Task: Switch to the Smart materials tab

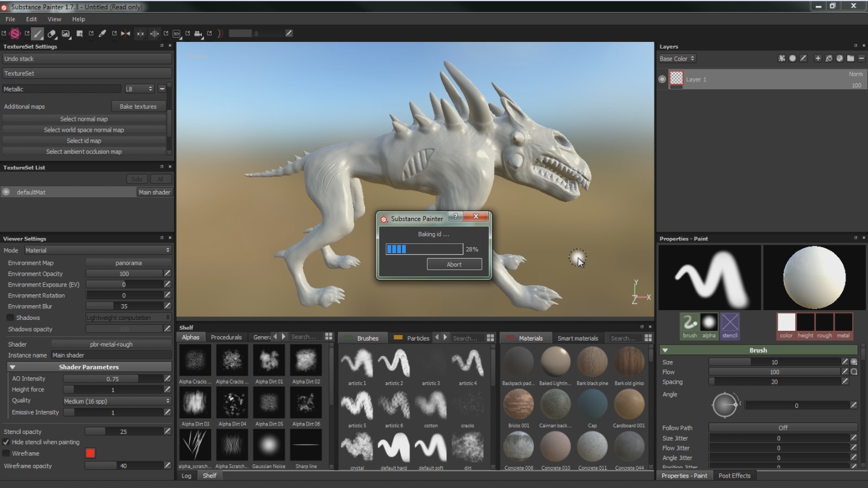Action: pos(577,338)
